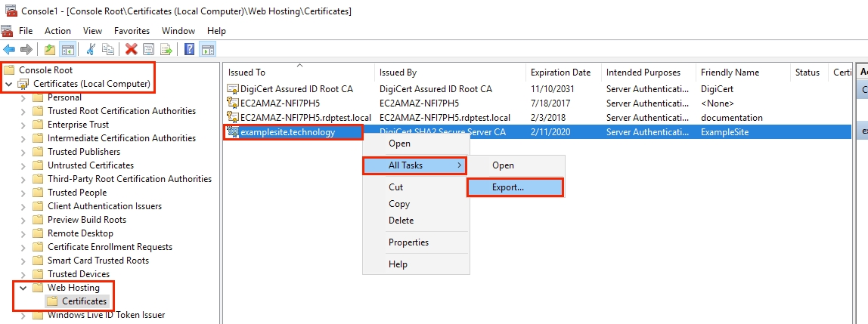Click the Properties toolbar icon
Image resolution: width=868 pixels, height=324 pixels.
(148, 49)
